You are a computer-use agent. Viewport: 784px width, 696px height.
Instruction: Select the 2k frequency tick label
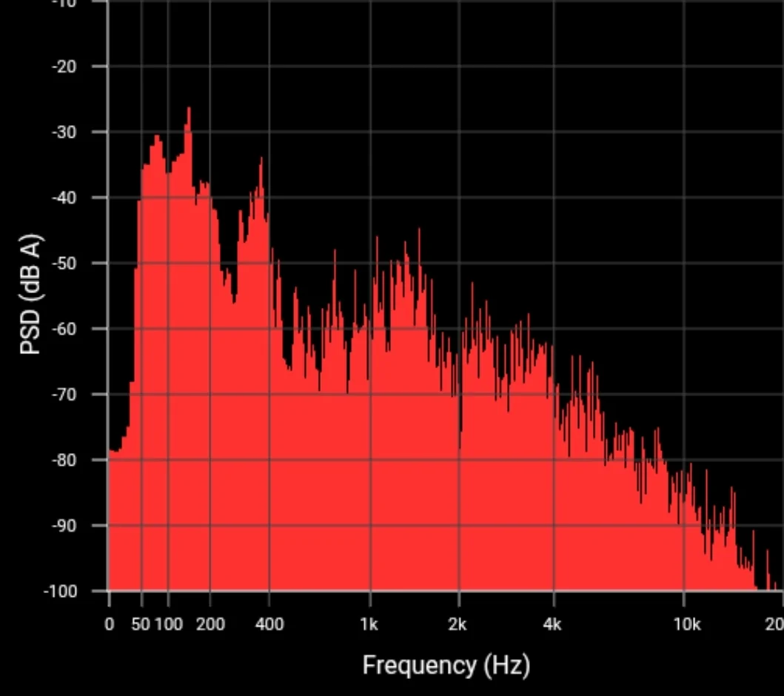point(458,624)
